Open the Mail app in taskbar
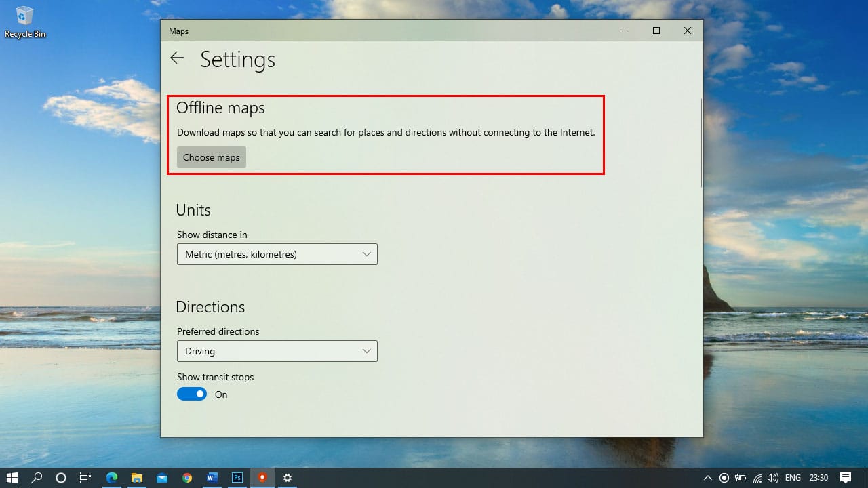Viewport: 868px width, 488px height. 162,478
